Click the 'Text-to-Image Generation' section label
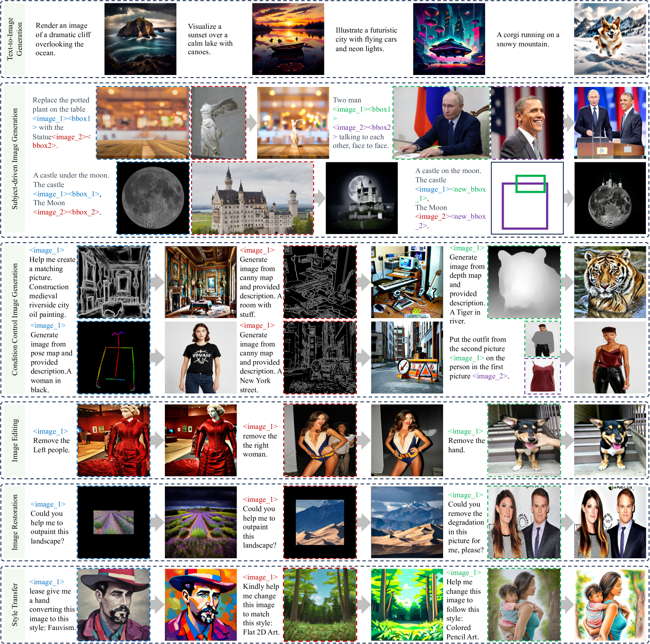 14,39
